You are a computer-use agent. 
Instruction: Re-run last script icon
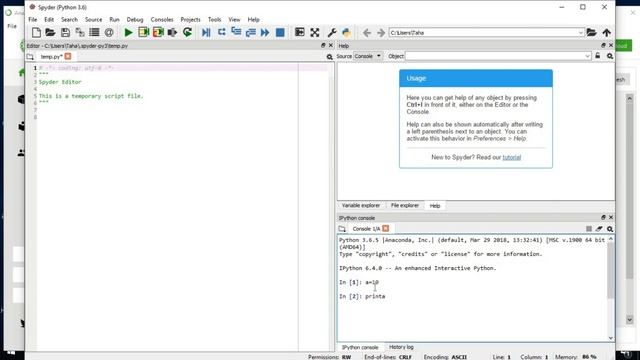click(x=187, y=32)
